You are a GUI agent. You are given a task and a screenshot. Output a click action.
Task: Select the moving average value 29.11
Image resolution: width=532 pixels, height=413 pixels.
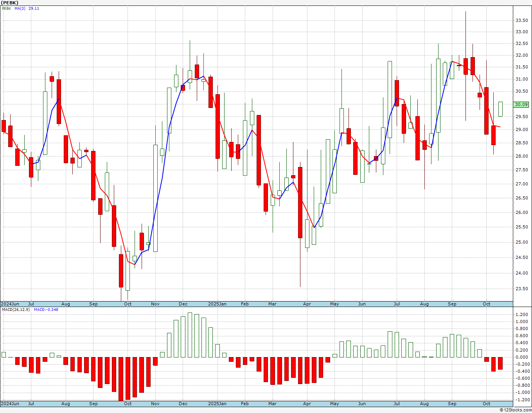click(x=34, y=9)
